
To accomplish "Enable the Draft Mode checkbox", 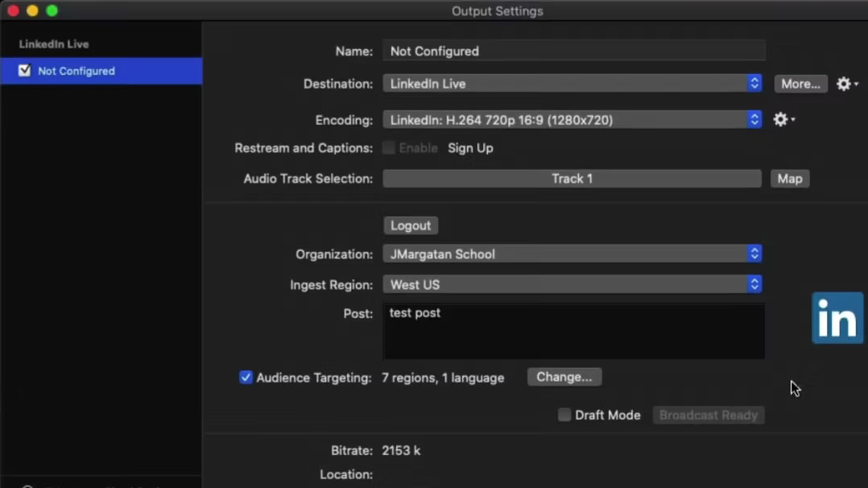I will 564,415.
